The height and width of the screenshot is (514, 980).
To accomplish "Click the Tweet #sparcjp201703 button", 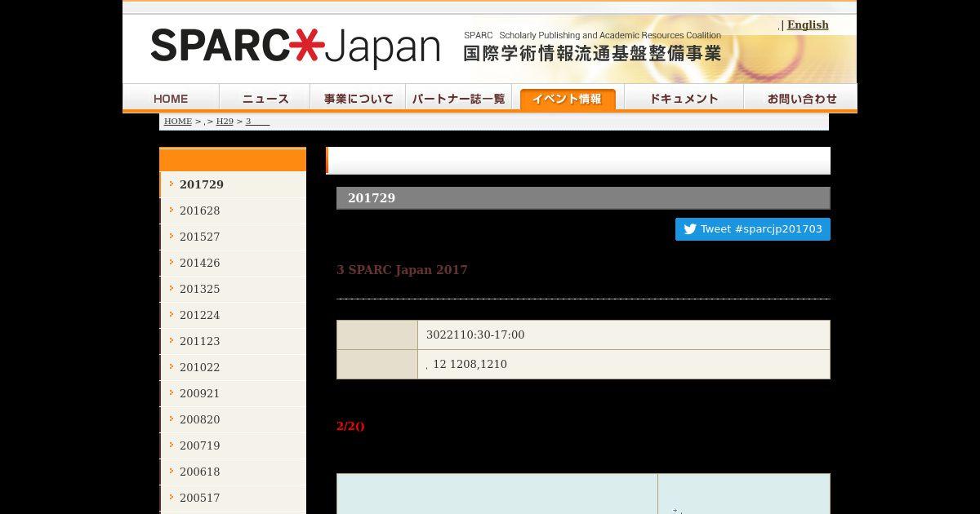I will pos(752,229).
